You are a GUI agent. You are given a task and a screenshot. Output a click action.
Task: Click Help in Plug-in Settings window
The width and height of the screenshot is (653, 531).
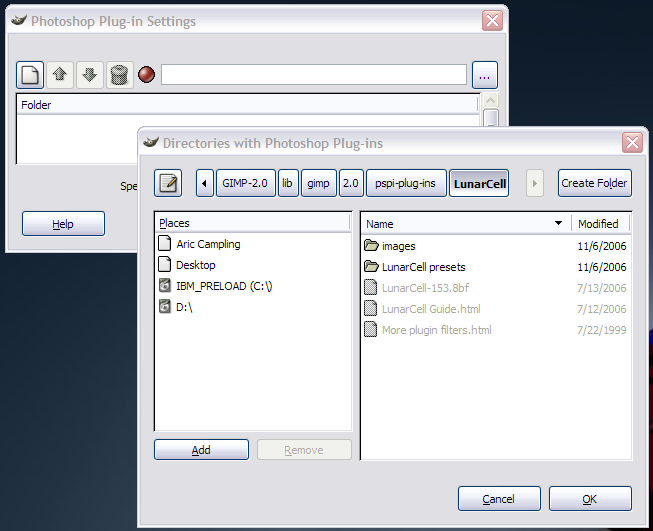click(63, 224)
